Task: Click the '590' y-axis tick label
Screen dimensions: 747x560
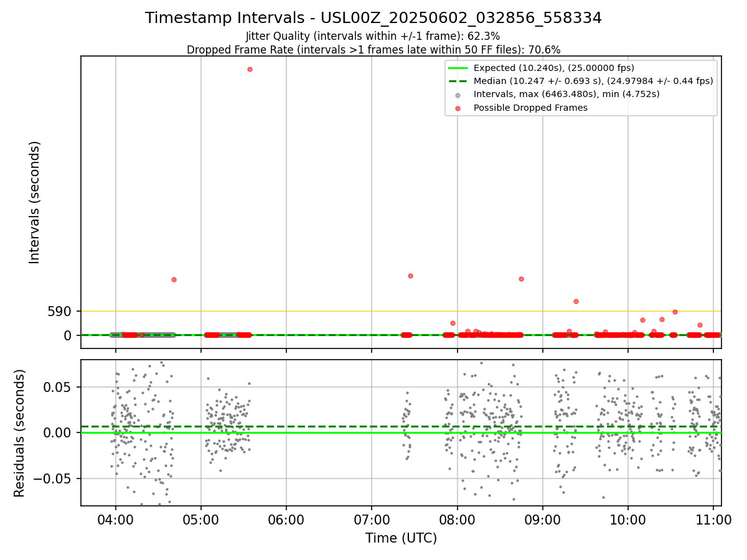Action: pyautogui.click(x=60, y=311)
